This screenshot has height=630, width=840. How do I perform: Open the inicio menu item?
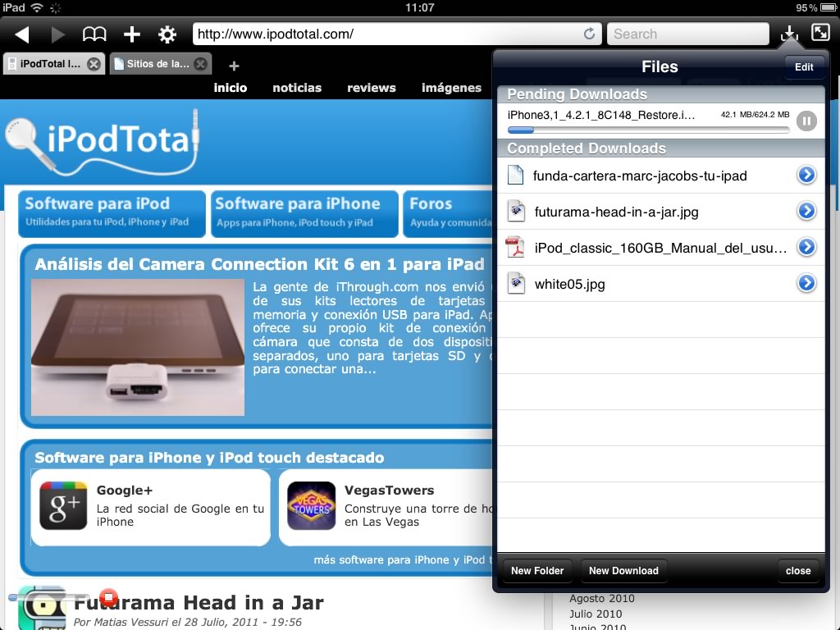(231, 88)
